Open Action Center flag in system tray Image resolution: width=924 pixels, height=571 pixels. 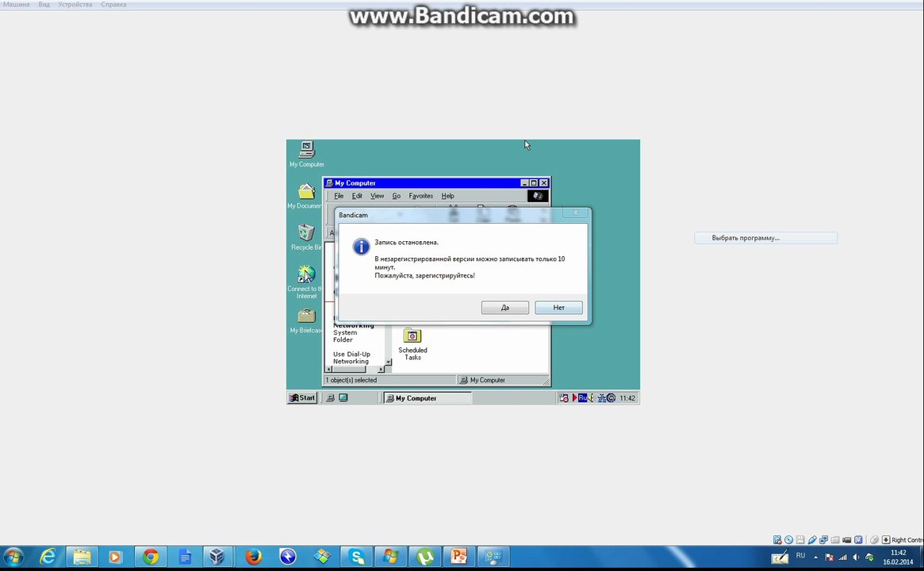click(x=829, y=557)
